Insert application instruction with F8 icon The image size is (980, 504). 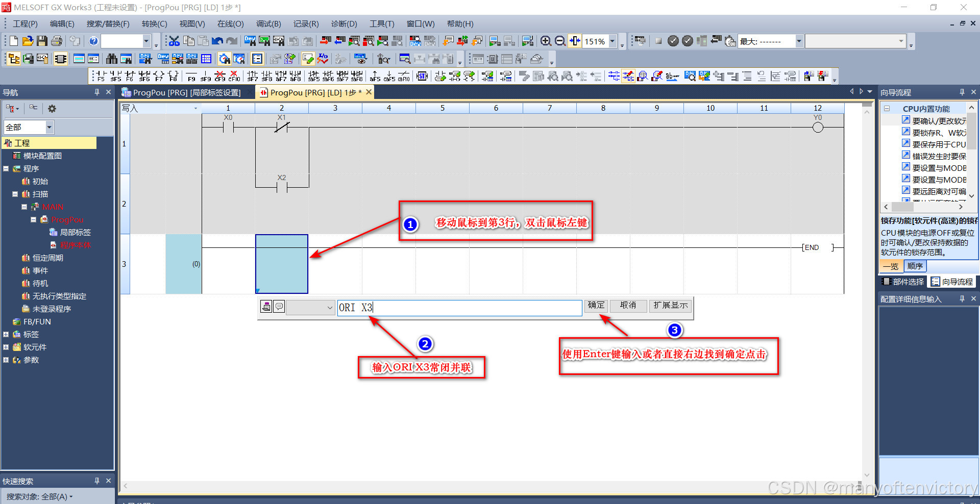(174, 76)
